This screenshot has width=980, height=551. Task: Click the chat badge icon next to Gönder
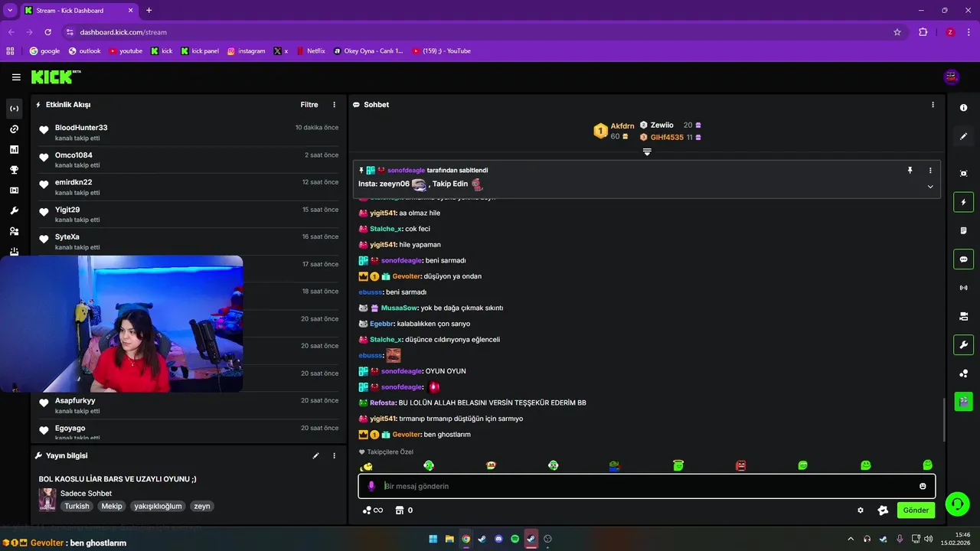(x=883, y=510)
